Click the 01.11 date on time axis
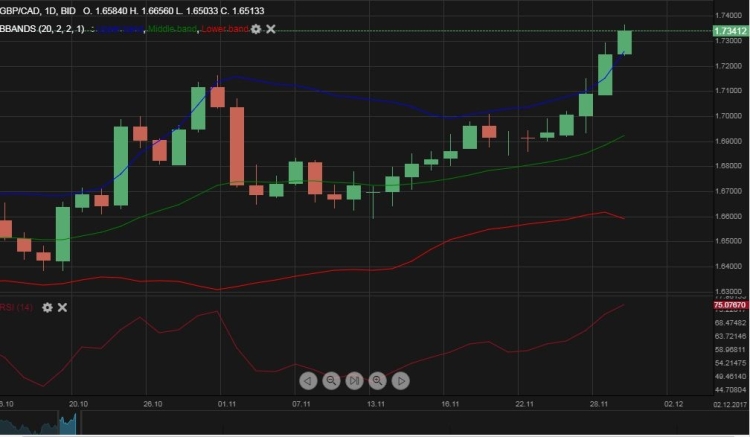Image resolution: width=750 pixels, height=437 pixels. point(227,404)
